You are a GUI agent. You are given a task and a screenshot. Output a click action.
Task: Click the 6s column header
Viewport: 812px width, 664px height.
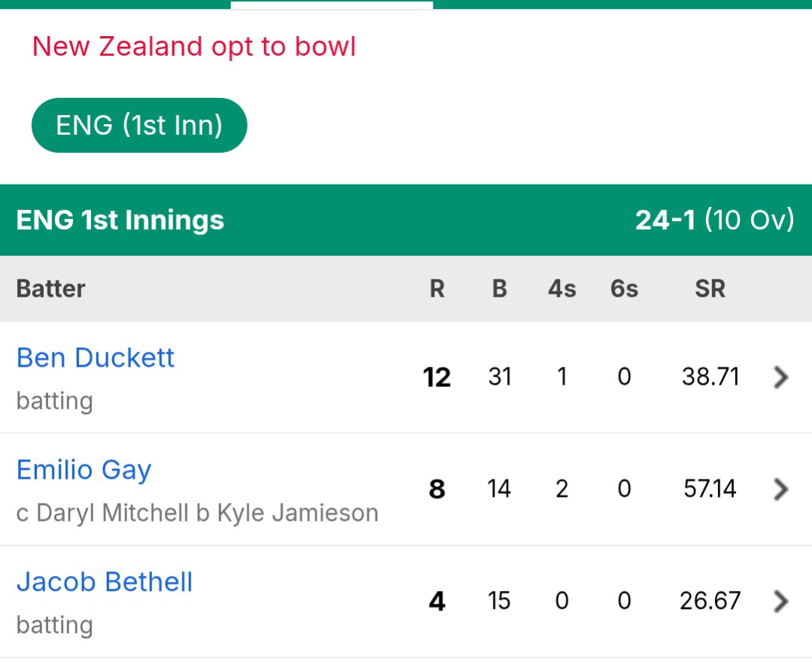(x=624, y=288)
